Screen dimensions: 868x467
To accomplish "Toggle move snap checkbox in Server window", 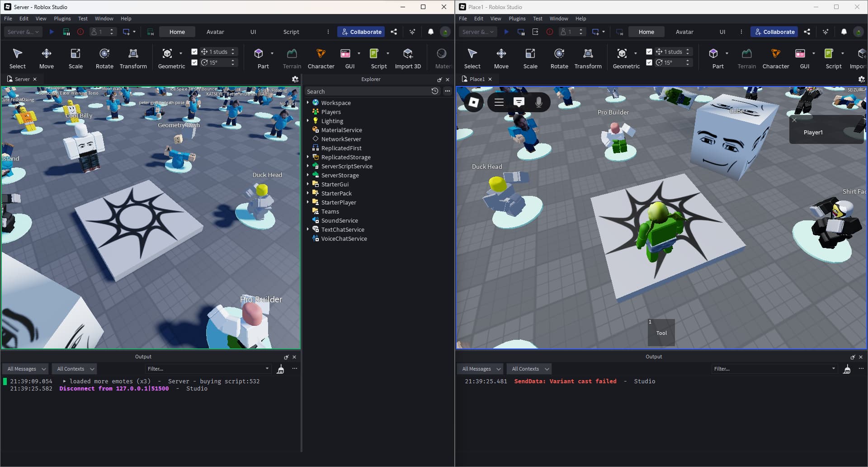I will point(194,52).
